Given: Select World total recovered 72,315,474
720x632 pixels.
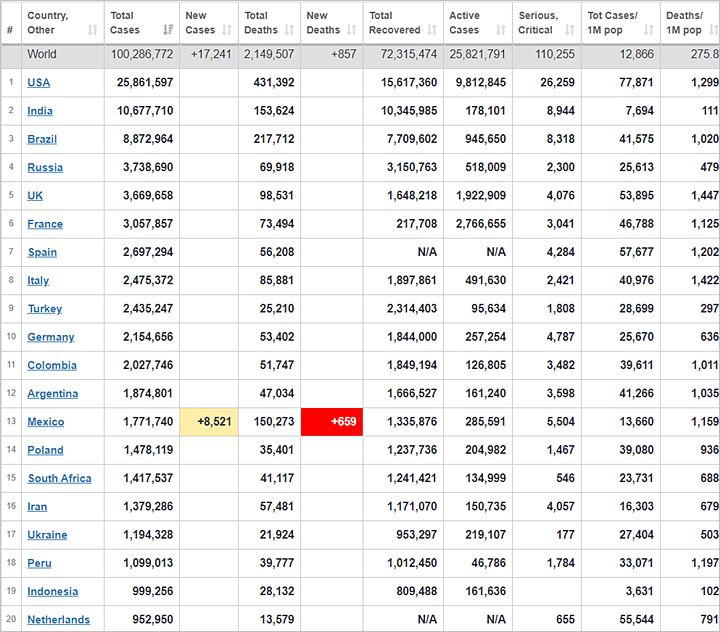Looking at the screenshot, I should point(409,54).
